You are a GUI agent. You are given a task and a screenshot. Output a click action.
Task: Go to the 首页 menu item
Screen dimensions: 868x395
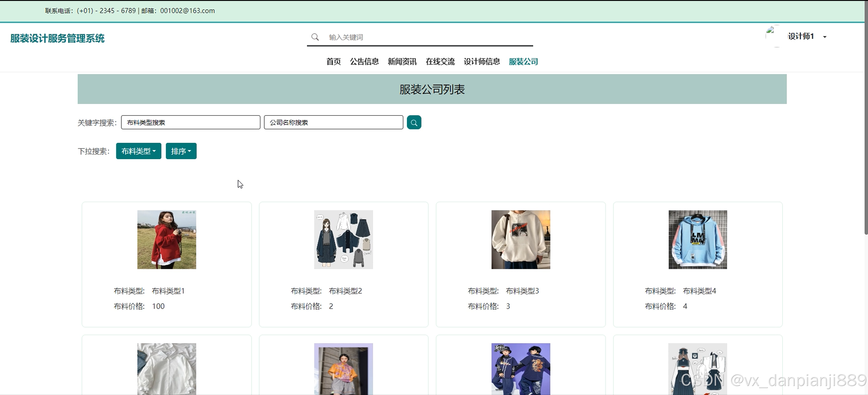[x=333, y=62]
